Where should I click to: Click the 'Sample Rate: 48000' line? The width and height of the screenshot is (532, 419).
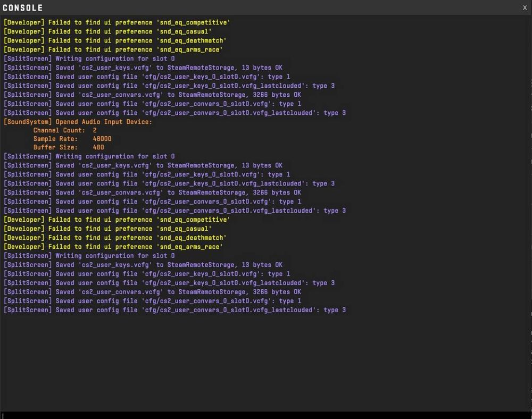coord(72,139)
